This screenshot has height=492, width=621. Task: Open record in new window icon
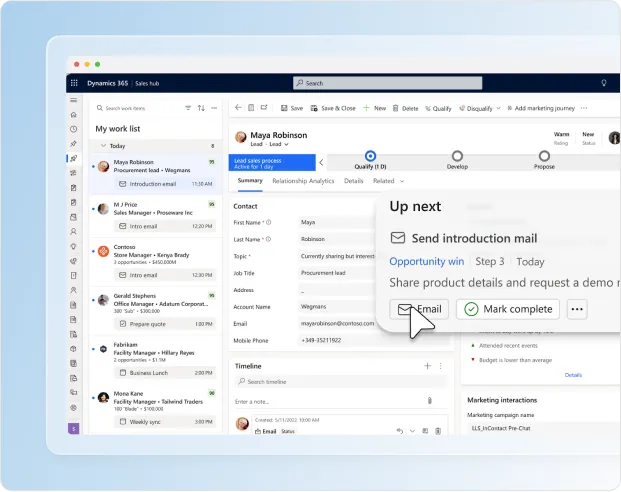pos(264,108)
